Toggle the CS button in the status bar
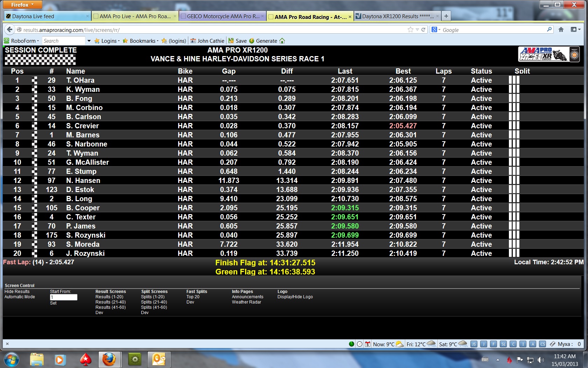 tap(542, 344)
